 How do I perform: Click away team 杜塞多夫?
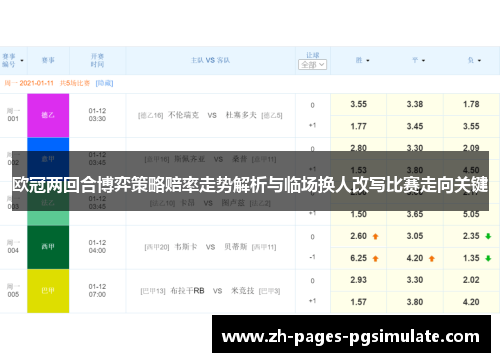point(241,115)
